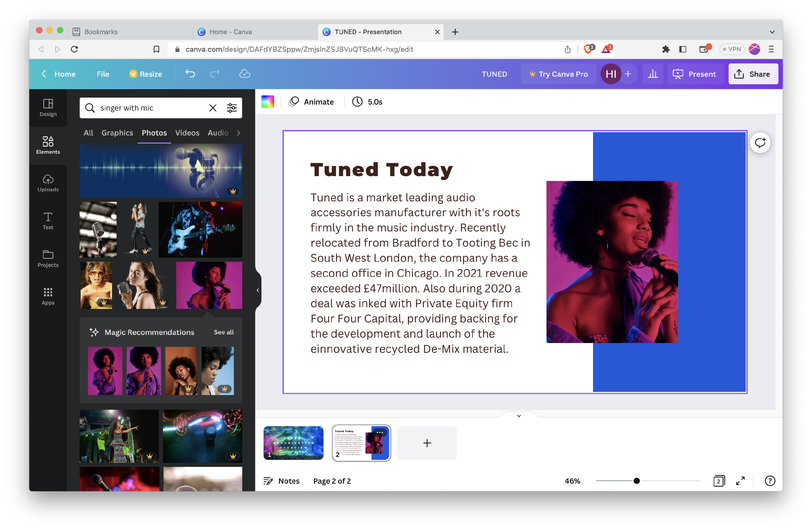Viewport: 812px width, 530px height.
Task: Toggle the Notes panel
Action: click(x=281, y=481)
